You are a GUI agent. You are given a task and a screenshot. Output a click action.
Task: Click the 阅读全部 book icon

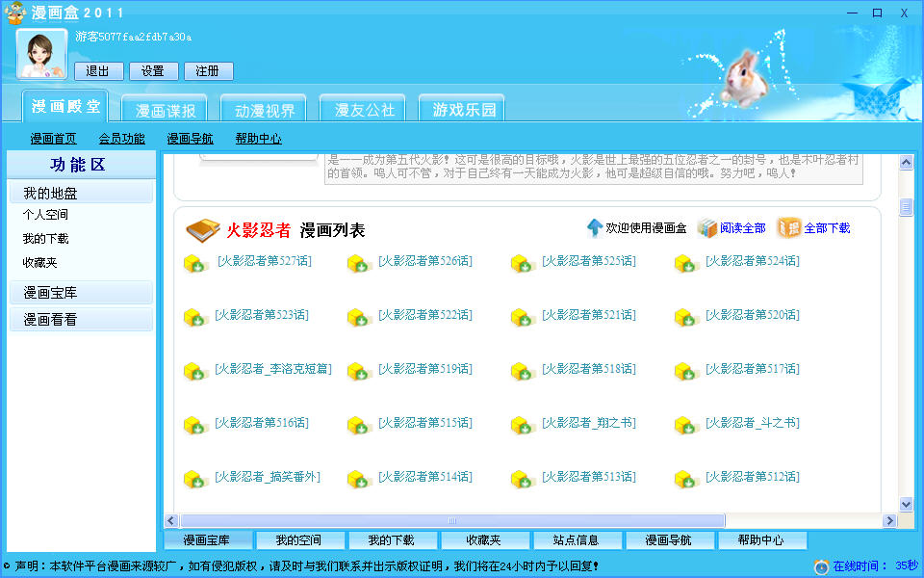[706, 227]
